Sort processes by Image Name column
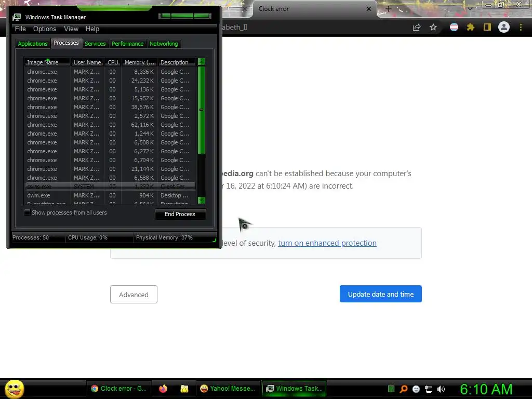The width and height of the screenshot is (532, 399). [x=47, y=62]
